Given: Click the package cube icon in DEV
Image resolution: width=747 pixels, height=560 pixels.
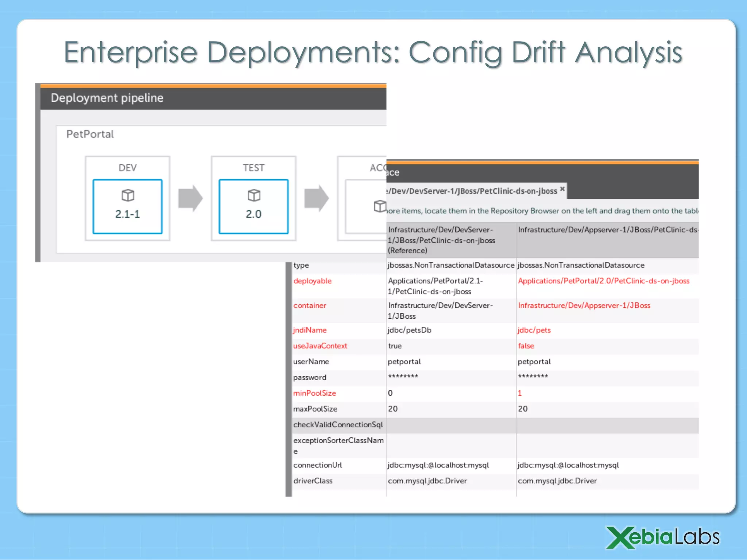Looking at the screenshot, I should [x=128, y=195].
